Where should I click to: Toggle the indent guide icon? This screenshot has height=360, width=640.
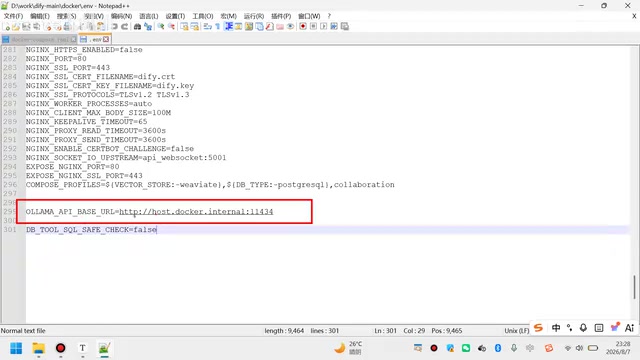tap(229, 27)
